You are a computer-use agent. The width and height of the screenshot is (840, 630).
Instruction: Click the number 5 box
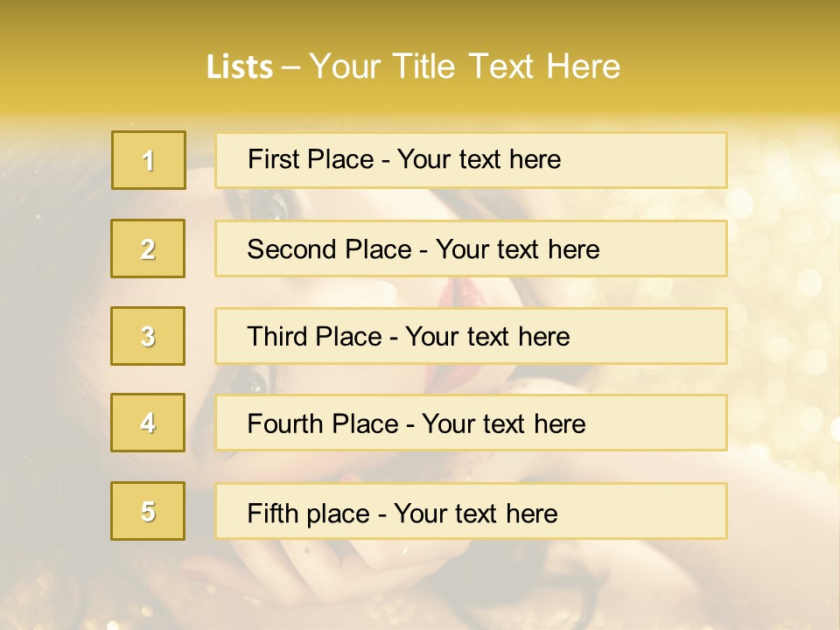[148, 511]
